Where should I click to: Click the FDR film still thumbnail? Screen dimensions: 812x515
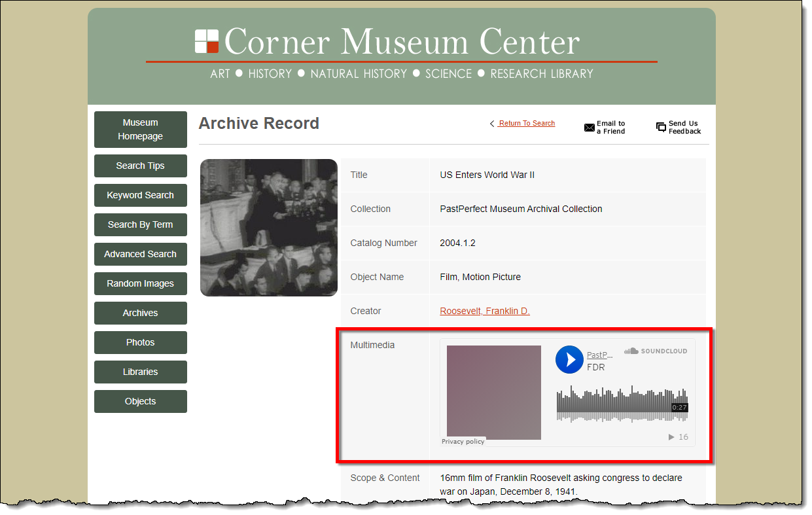(268, 227)
